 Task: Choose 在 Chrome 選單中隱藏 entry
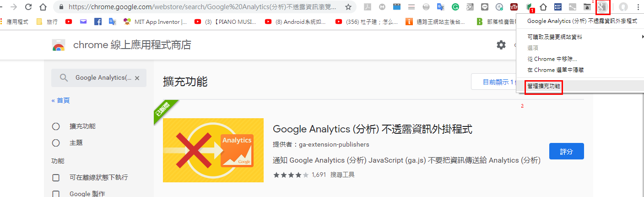click(580, 70)
